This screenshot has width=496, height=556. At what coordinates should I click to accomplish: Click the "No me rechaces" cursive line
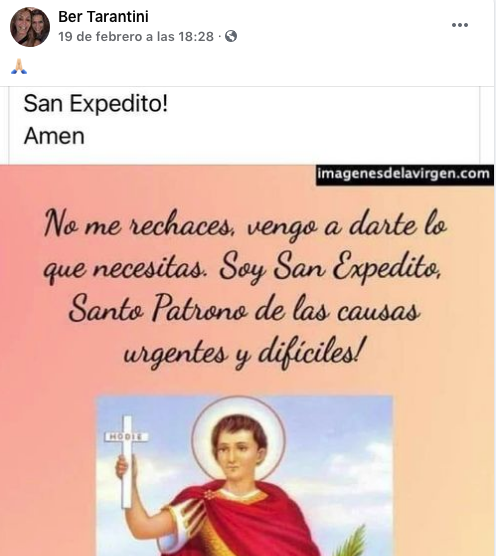point(245,224)
